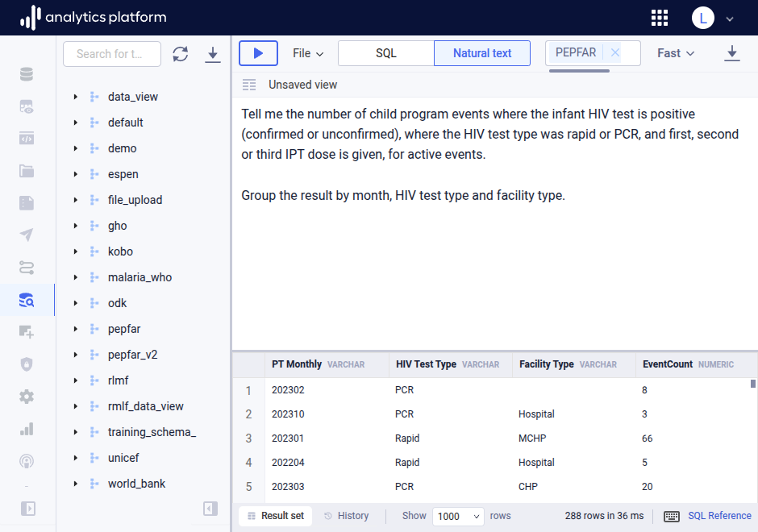
Task: Open the database icon in sidebar
Action: [27, 74]
